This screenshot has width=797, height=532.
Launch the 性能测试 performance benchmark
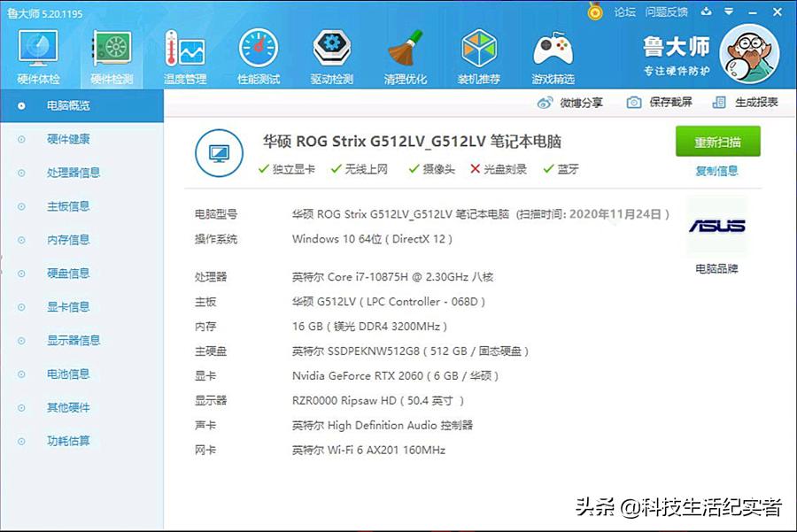point(257,53)
